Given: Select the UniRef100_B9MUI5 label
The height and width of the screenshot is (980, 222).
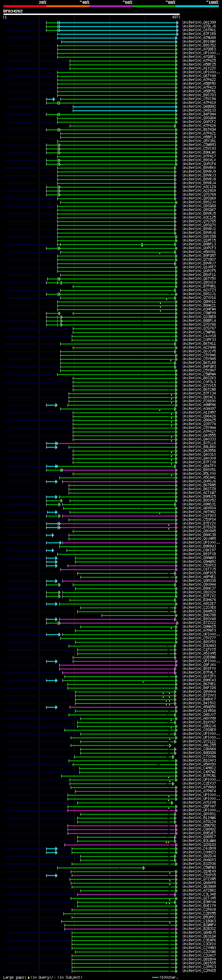Looking at the screenshot, I should [x=199, y=496].
